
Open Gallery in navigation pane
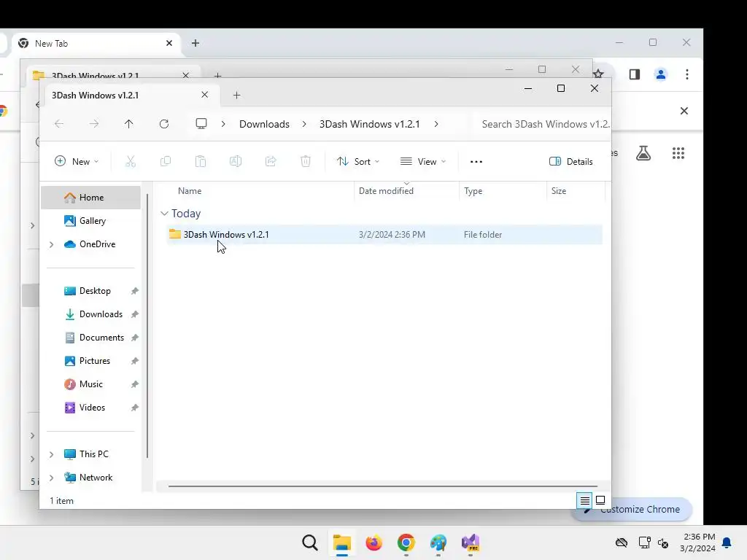[x=91, y=220]
